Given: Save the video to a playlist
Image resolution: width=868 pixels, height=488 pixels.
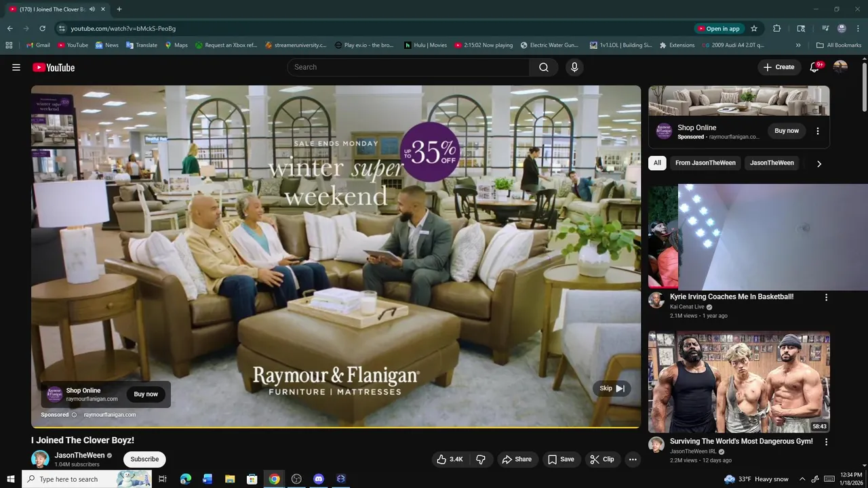Looking at the screenshot, I should [561, 459].
